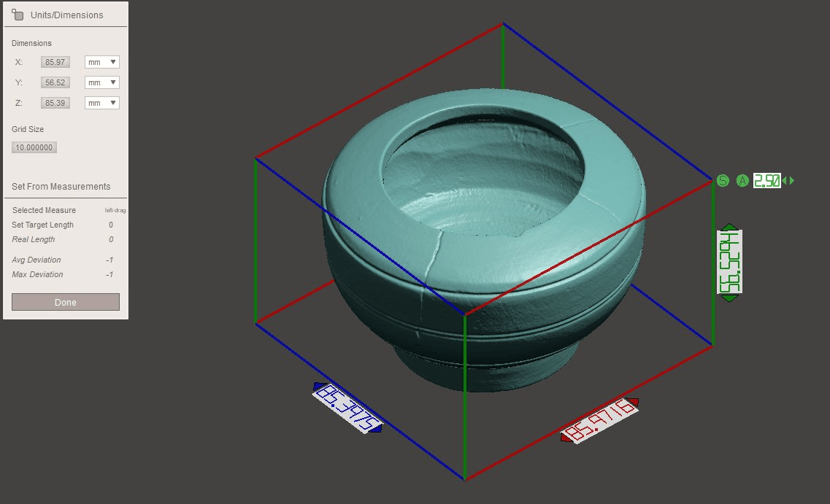Click the left arrow beside the 2.90 value
Viewport: 830px width, 504px height.
pyautogui.click(x=785, y=180)
